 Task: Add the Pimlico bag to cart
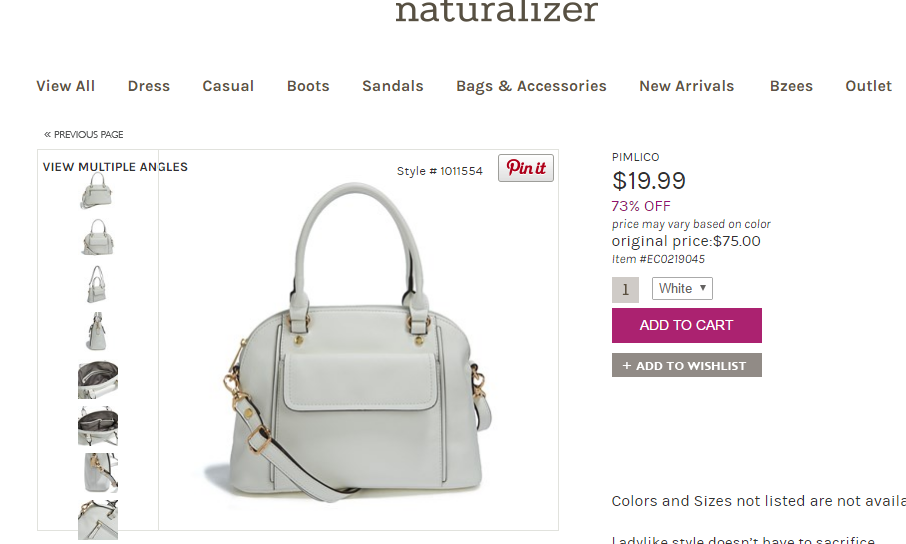pos(686,325)
